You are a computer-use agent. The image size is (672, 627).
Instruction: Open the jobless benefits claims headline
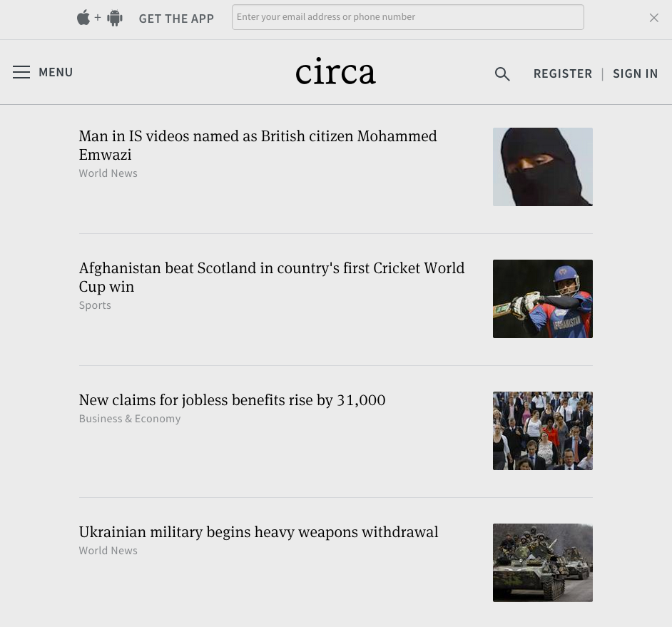[232, 400]
